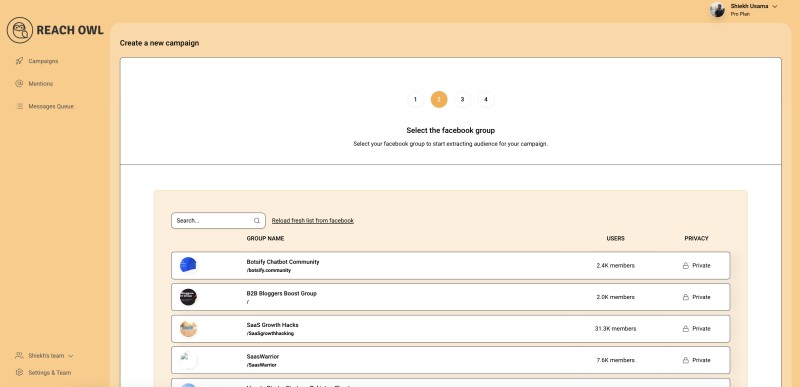The height and width of the screenshot is (387, 800).
Task: Select step 2 in campaign wizard
Action: tap(439, 99)
